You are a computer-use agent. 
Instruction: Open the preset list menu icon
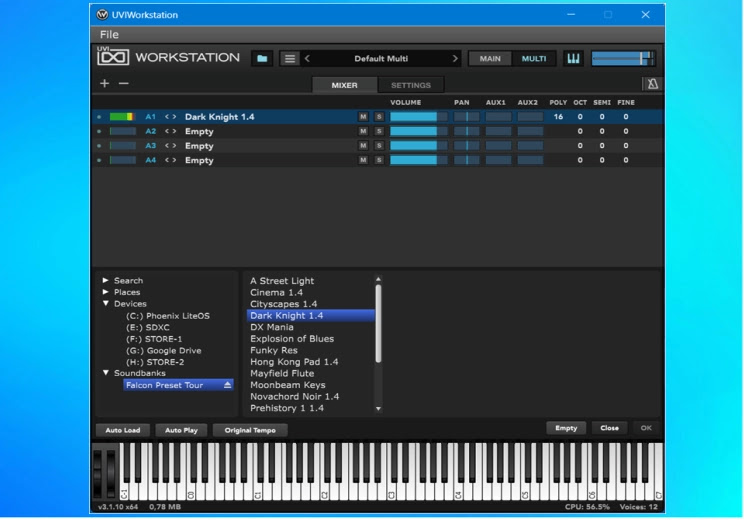point(289,58)
